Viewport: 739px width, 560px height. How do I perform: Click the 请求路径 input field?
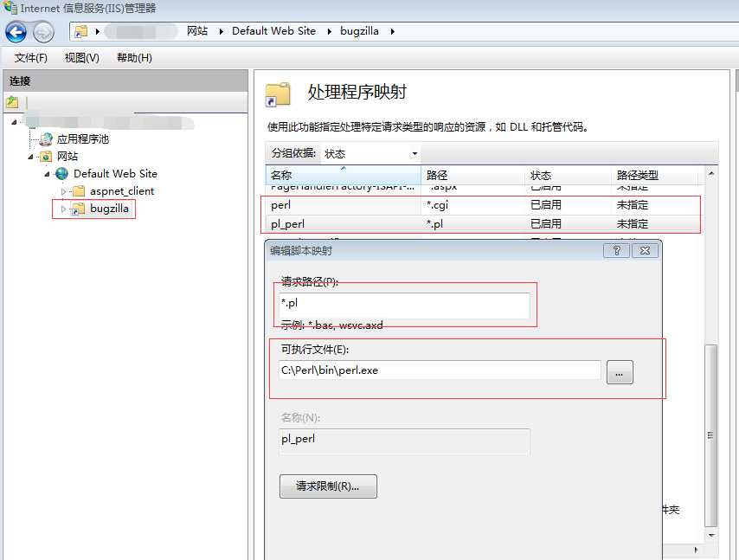404,306
